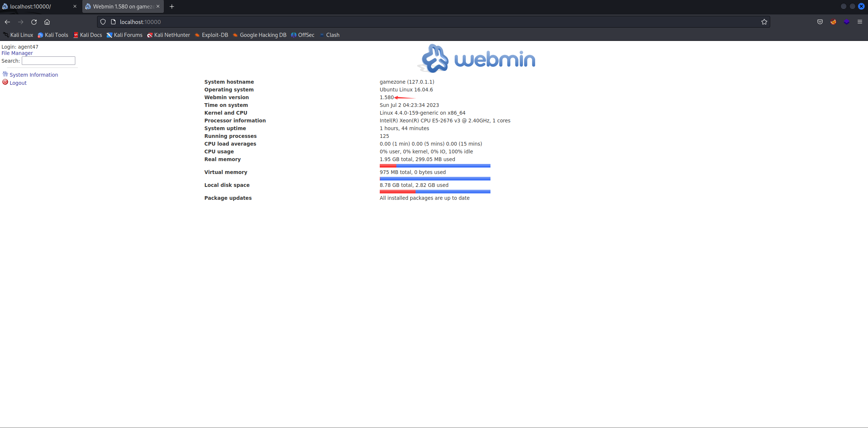Click the Webmin search input field

48,61
